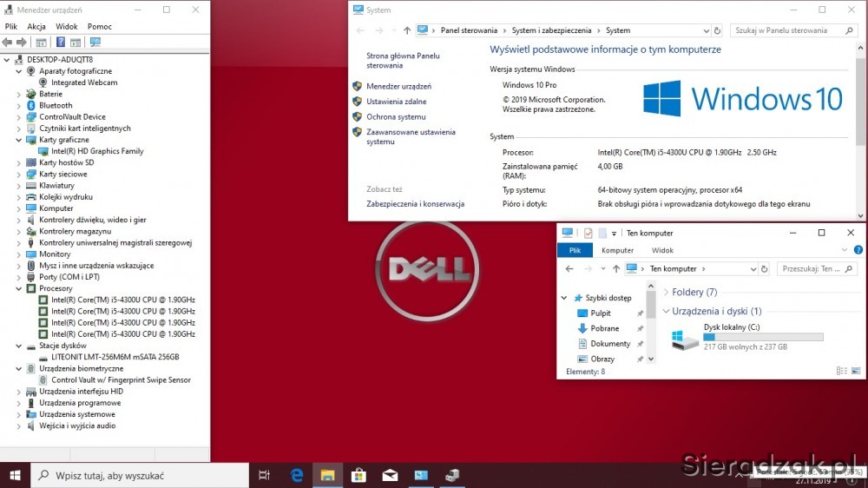Open the Plik menu in Device Manager
The height and width of the screenshot is (488, 868).
coord(11,27)
